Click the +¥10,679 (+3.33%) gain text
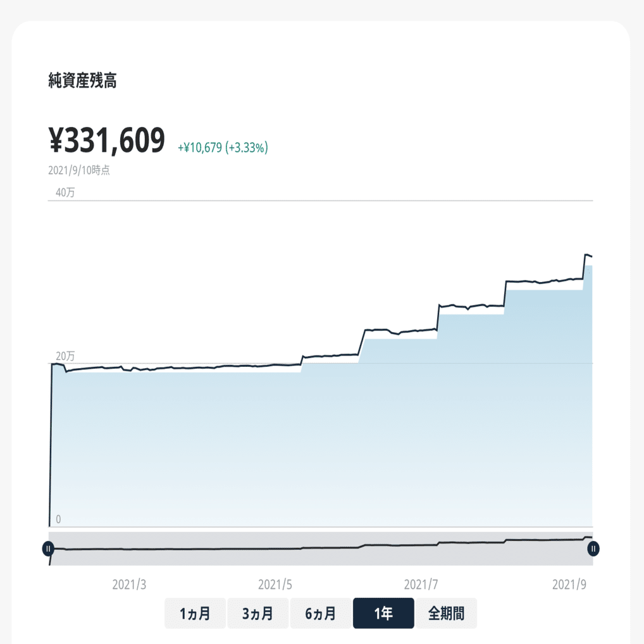 tap(223, 147)
